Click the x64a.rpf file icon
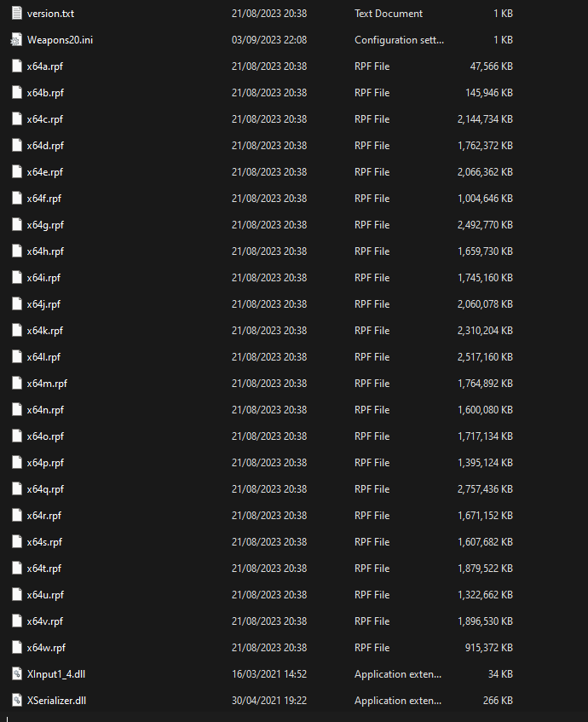The image size is (588, 722). coord(16,66)
